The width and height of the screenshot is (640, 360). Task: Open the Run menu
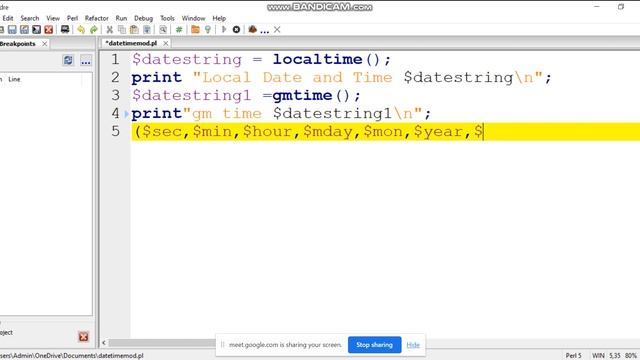pos(121,18)
